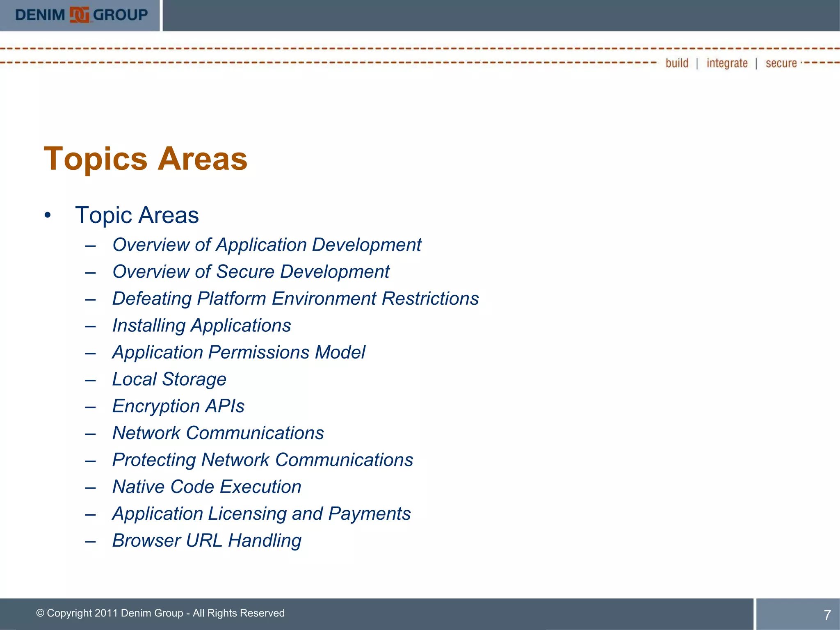This screenshot has width=840, height=630.
Task: Click the copyright 2011 Denim Group footer
Action: [x=160, y=613]
